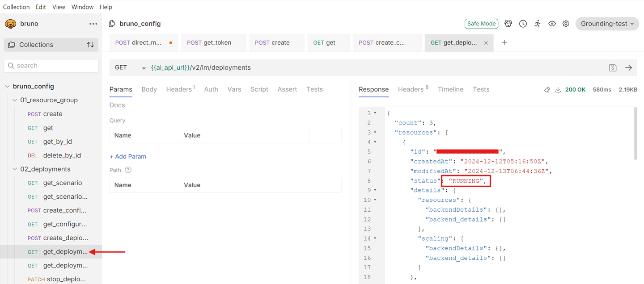Open the GET method dropdown

130,68
